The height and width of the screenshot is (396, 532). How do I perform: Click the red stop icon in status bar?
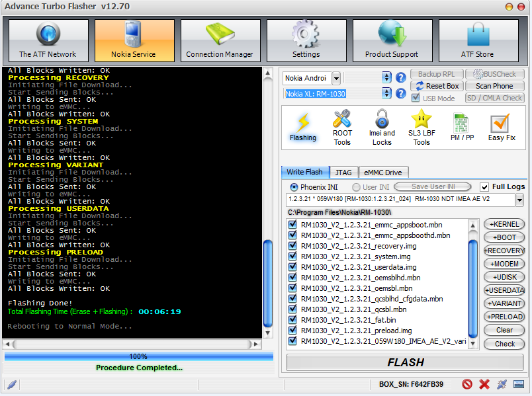tap(467, 384)
